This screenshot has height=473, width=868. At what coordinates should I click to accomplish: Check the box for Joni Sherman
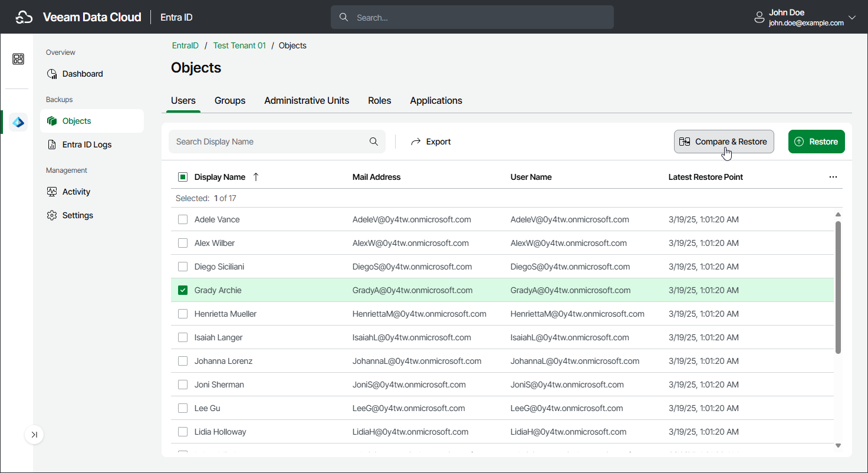(x=183, y=385)
